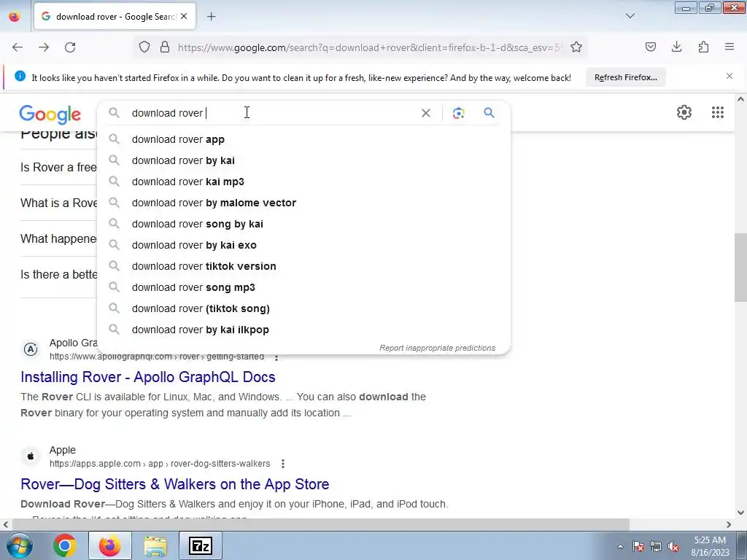The width and height of the screenshot is (747, 560).
Task: Open the Windows Start menu
Action: click(18, 545)
